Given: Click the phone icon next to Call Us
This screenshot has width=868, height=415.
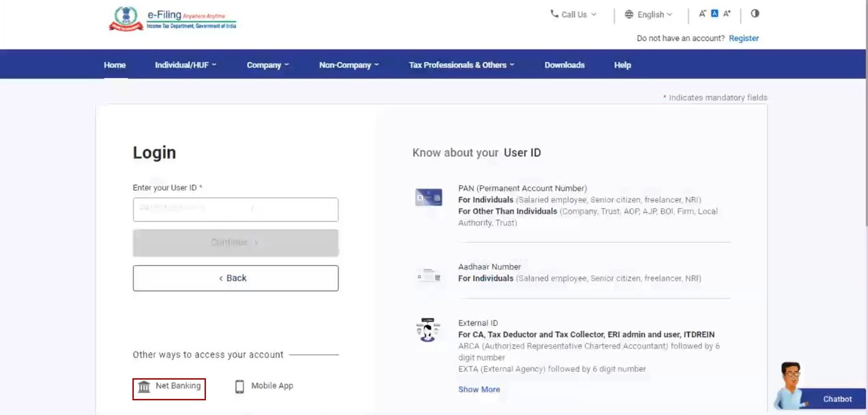Looking at the screenshot, I should pos(554,14).
